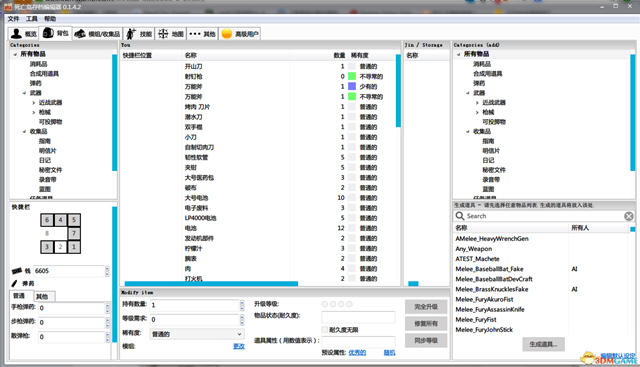Toggle the 耐久度无限 checkbox
This screenshot has width=640, height=367.
pyautogui.click(x=324, y=329)
